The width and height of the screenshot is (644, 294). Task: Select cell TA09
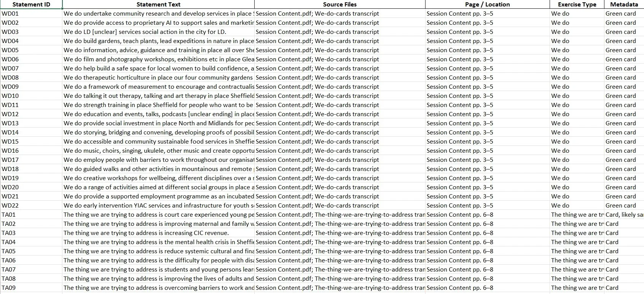(x=31, y=288)
